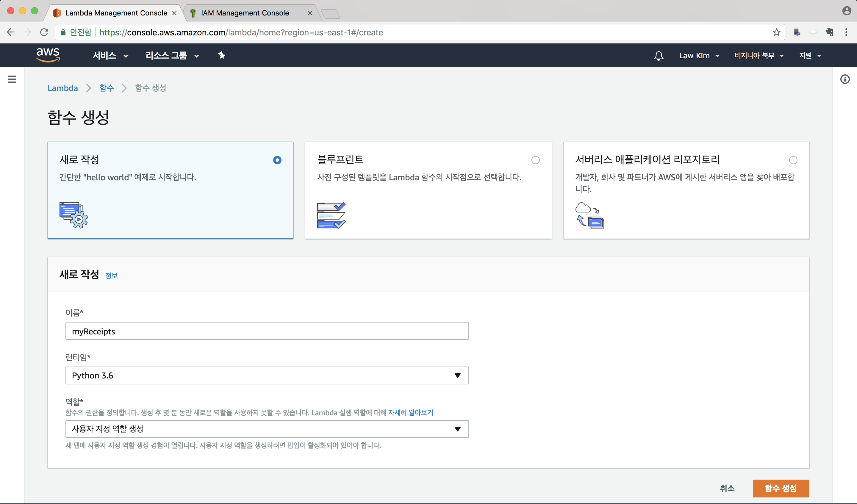Select the 블루프린트 radio option

click(535, 160)
